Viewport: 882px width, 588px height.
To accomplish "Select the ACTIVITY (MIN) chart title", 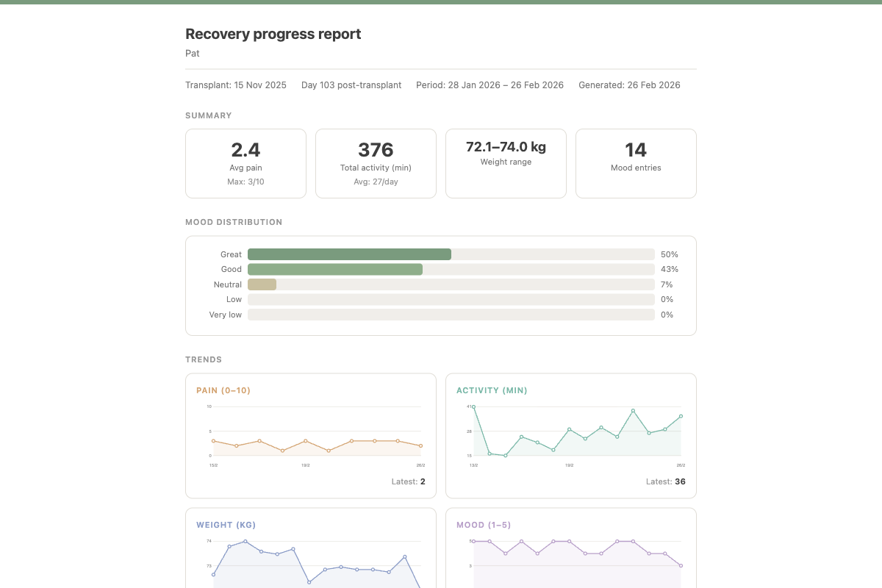I will coord(491,390).
